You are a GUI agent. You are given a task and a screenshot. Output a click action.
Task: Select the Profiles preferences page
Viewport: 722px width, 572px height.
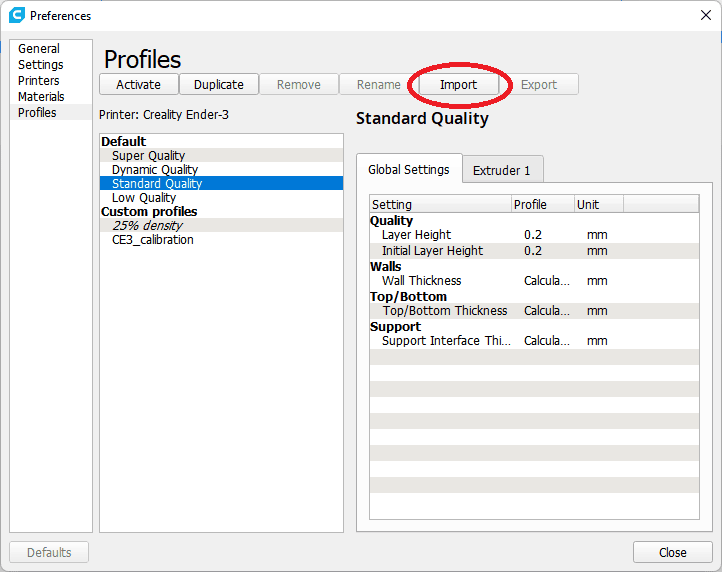[51, 112]
